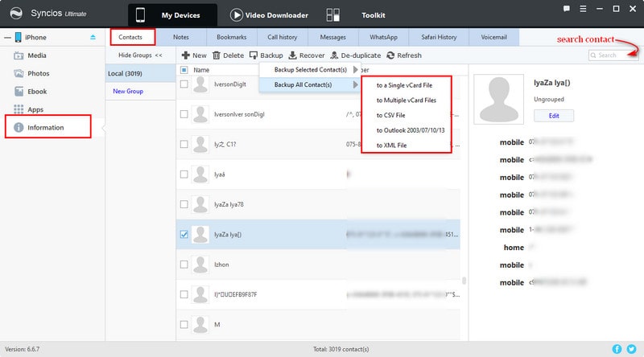Toggle the select-all checkbox beside Name
Viewport: 644px width, 357px height.
184,70
